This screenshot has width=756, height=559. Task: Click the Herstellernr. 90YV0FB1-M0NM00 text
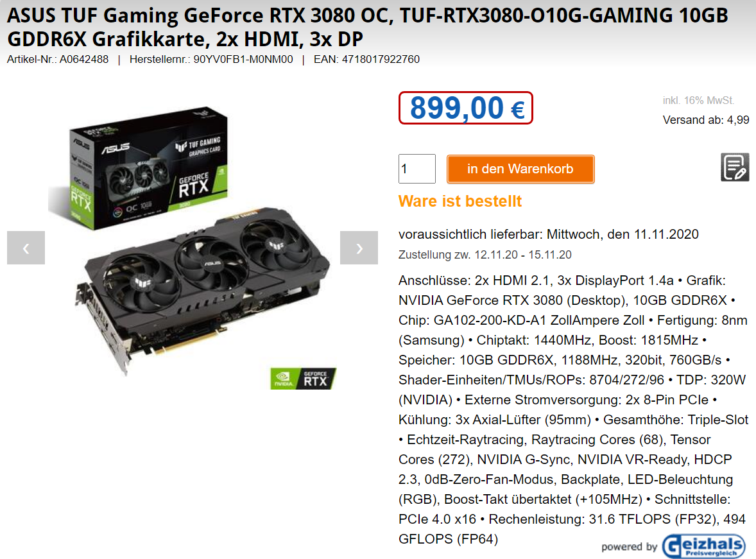(x=211, y=59)
